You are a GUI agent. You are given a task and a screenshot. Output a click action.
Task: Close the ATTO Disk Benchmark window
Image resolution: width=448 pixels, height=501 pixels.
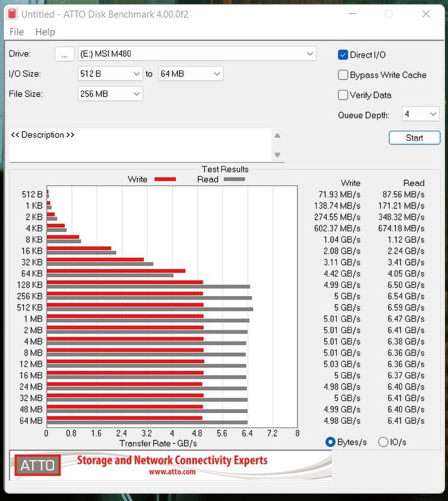[x=426, y=14]
